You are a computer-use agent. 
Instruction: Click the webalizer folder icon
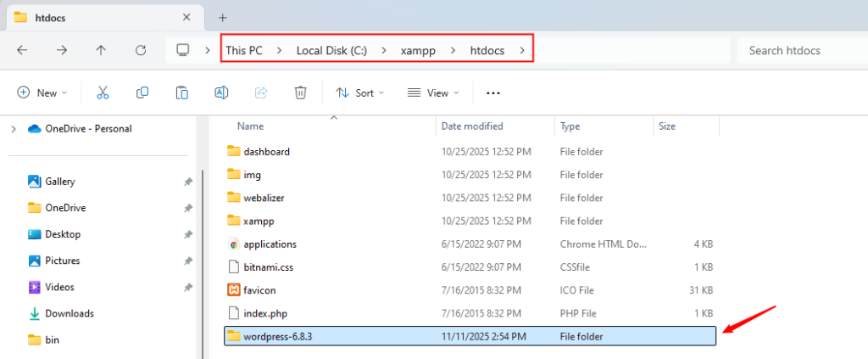[x=234, y=198]
